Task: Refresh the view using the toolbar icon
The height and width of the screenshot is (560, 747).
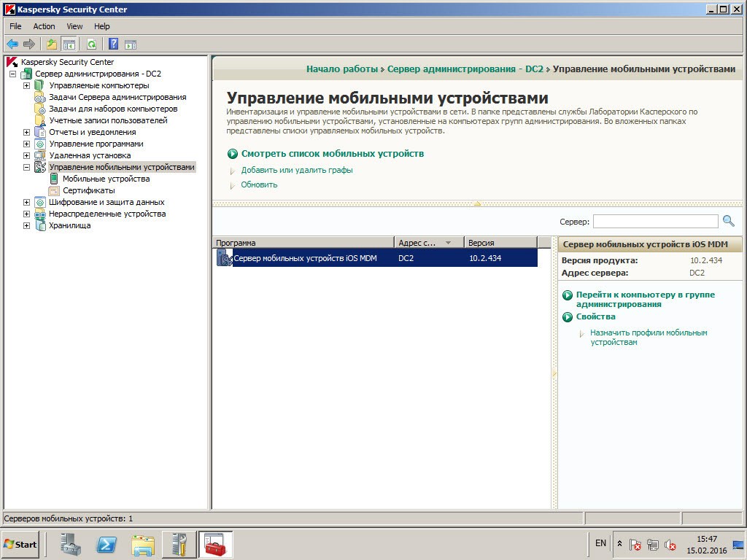Action: tap(91, 44)
